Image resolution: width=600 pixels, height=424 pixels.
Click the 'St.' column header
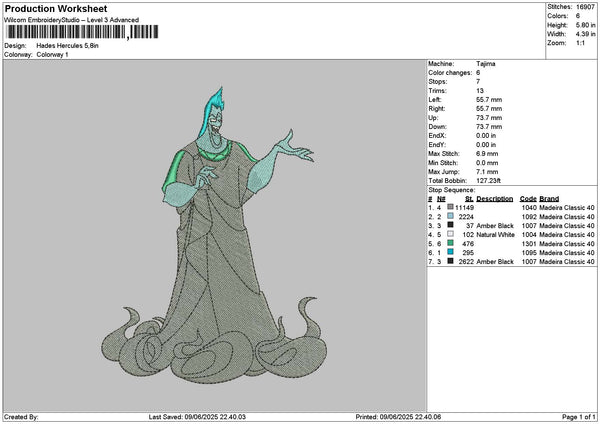469,199
